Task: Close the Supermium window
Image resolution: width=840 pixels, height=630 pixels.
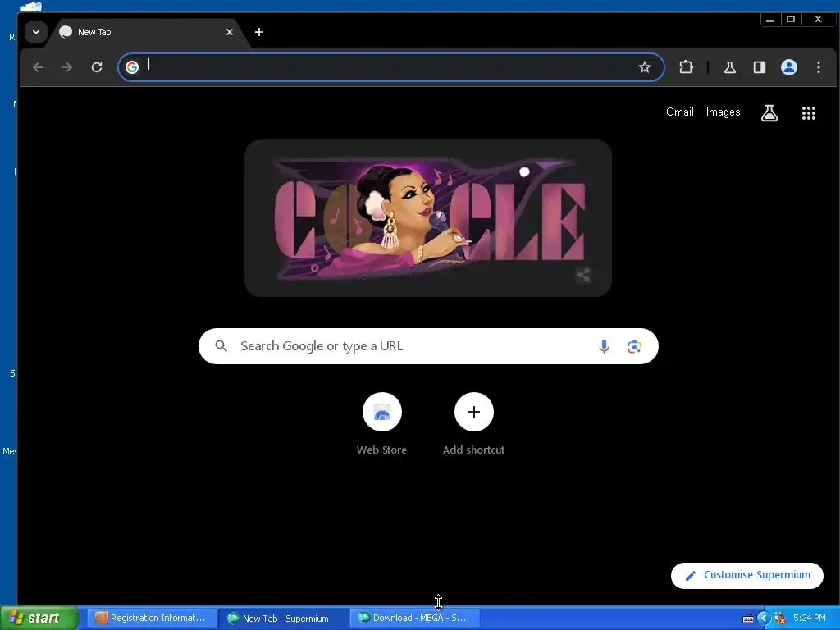Action: point(818,20)
